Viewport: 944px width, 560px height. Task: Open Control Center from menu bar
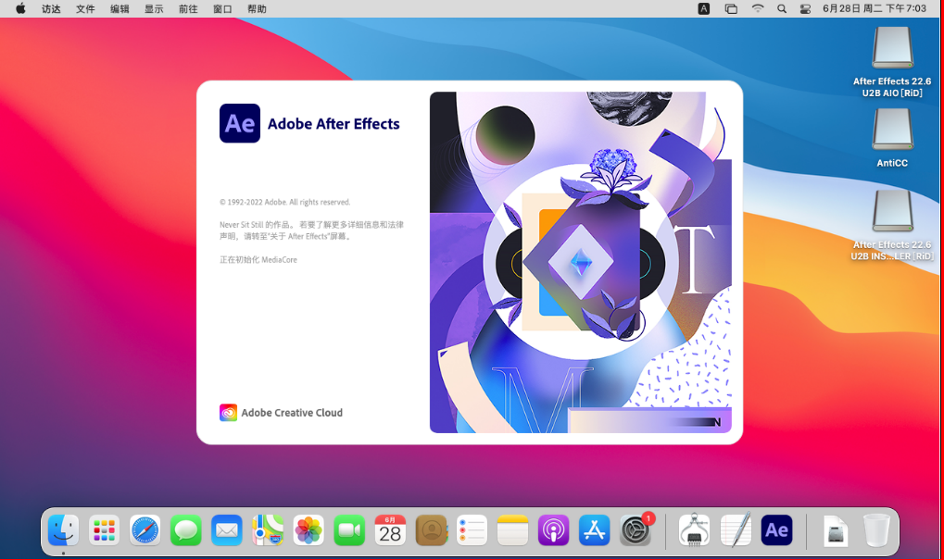click(805, 8)
